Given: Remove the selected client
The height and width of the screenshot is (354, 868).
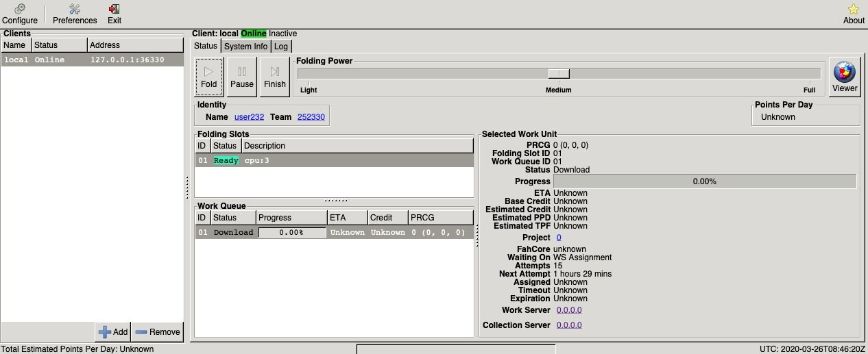Looking at the screenshot, I should click(x=157, y=331).
